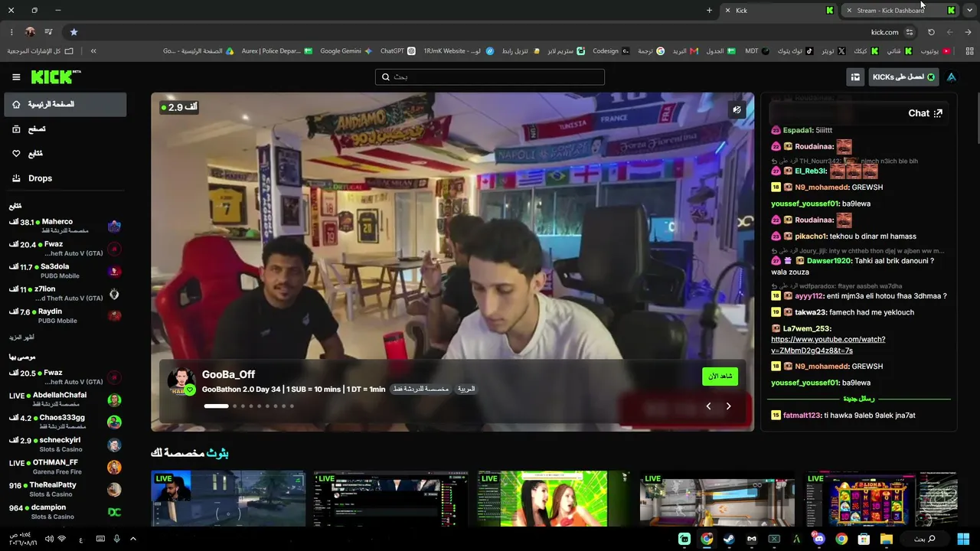Viewport: 980px width, 551px height.
Task: Click the get KICKs button
Action: coord(904,77)
